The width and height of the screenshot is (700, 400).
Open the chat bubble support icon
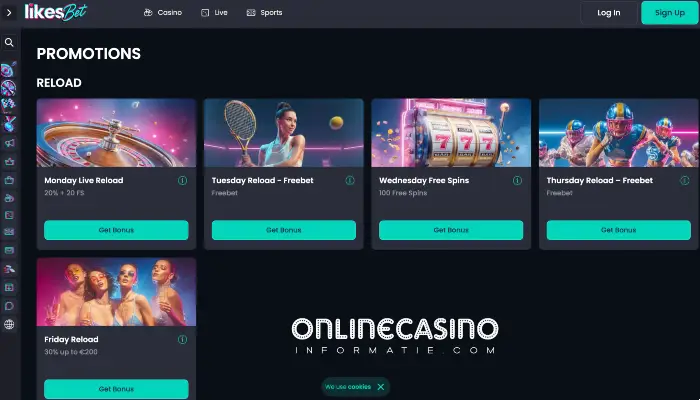pos(9,306)
